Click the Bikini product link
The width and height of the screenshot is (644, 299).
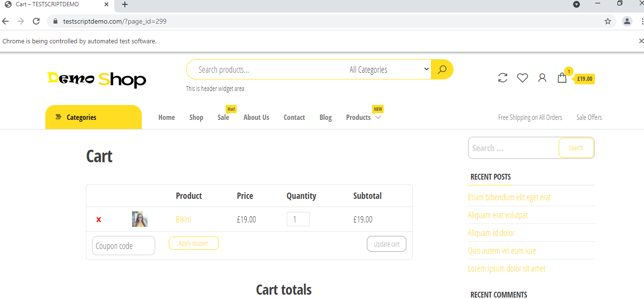pyautogui.click(x=183, y=220)
